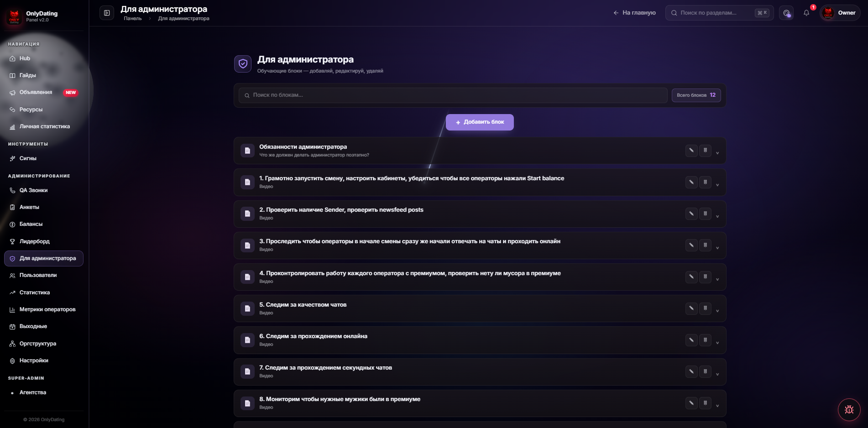Delete block "8. Мониторим чтобы нужные мужики"
Viewport: 868px width, 428px height.
(x=705, y=403)
